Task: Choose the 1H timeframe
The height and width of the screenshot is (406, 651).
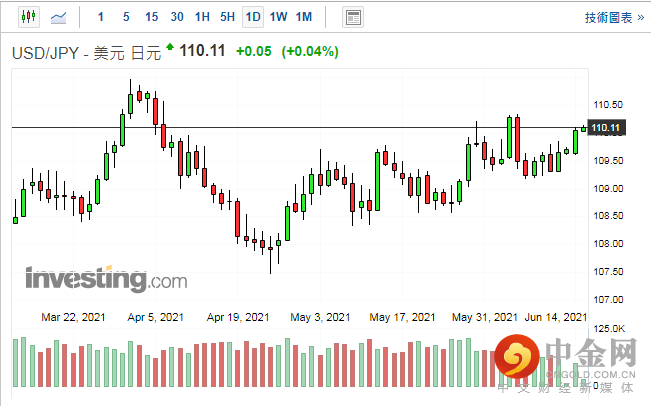Action: tap(202, 17)
